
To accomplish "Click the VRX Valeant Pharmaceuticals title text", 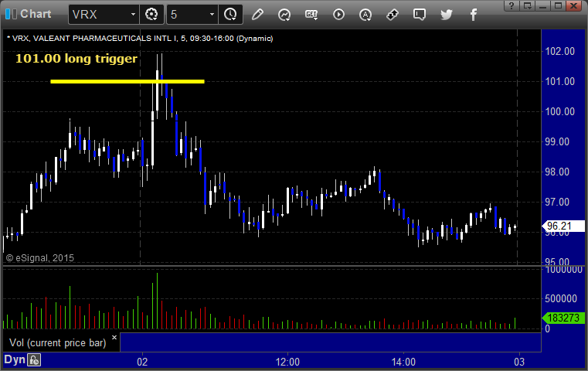I will 140,39.
